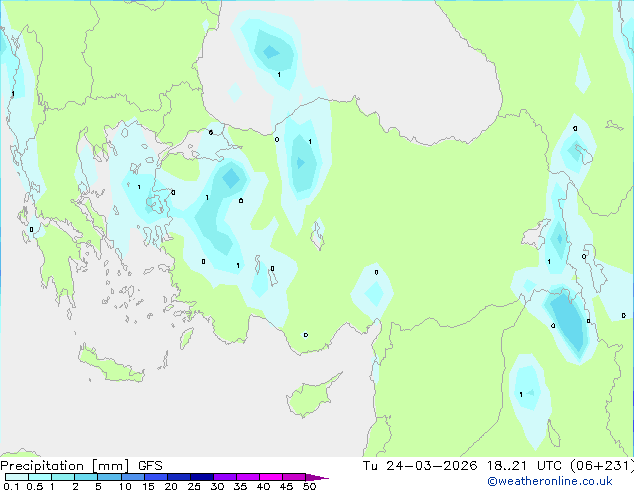This screenshot has height=490, width=634.
Task: Click the above-50 mm arrow on the legend
Action: [x=317, y=477]
